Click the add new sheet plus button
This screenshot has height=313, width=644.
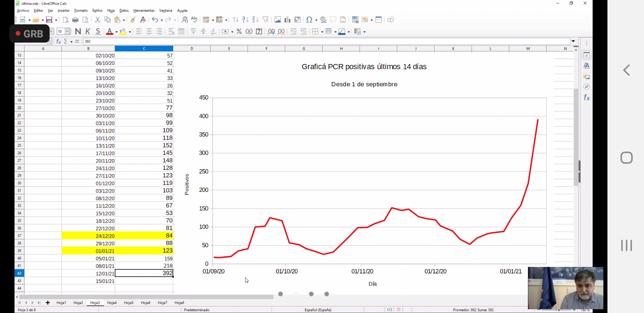point(48,303)
